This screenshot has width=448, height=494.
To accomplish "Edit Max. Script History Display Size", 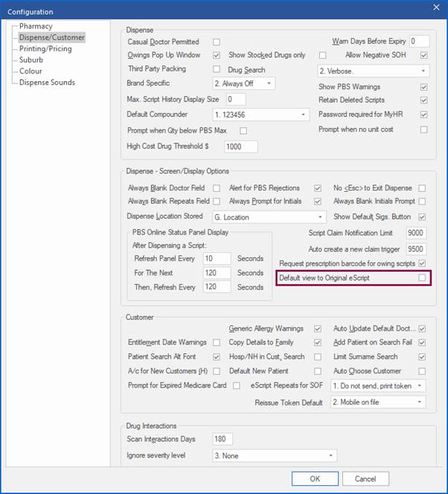I will [x=236, y=99].
